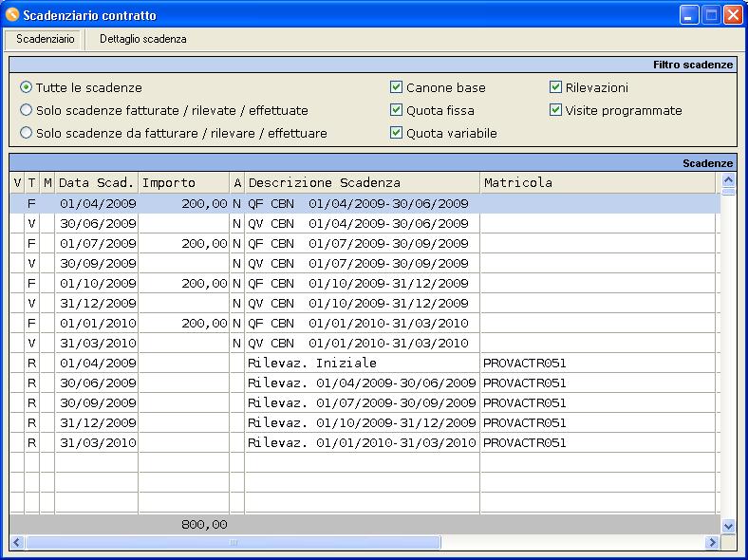
Task: Click the vertical scrollbar down arrow
Action: click(x=728, y=527)
